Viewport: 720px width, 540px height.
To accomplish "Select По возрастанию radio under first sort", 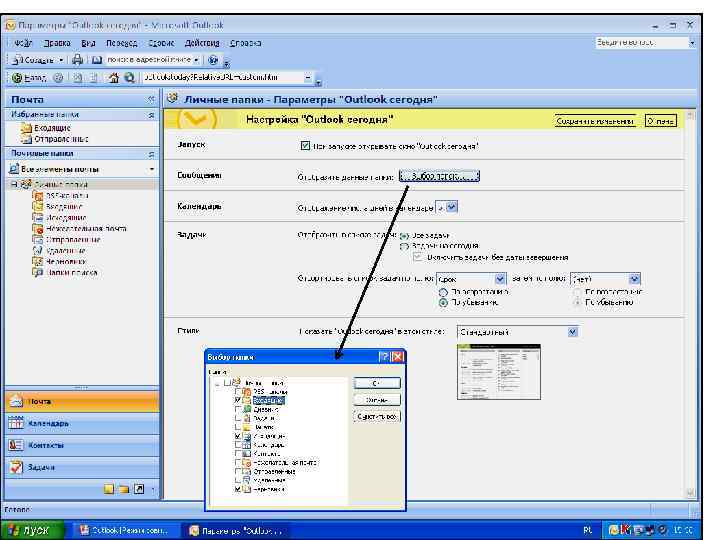I will tap(443, 292).
